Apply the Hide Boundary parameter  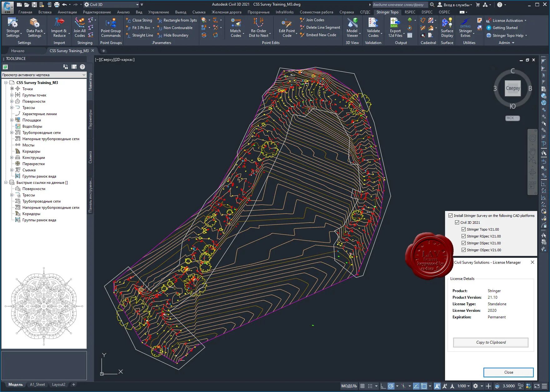pos(173,35)
